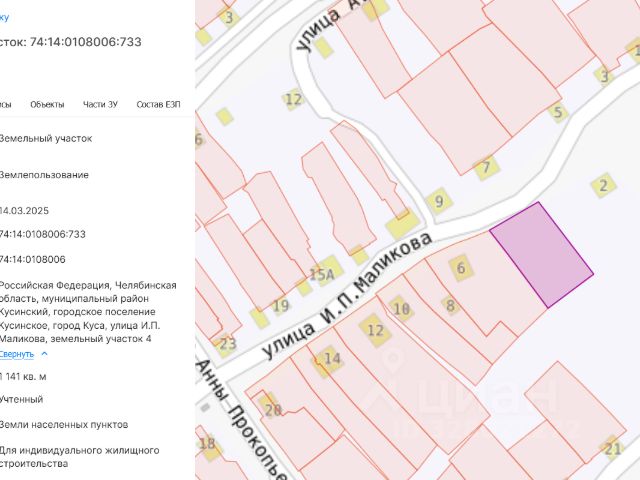This screenshot has width=640, height=480.
Task: Click house marker number 6
Action: point(461,268)
